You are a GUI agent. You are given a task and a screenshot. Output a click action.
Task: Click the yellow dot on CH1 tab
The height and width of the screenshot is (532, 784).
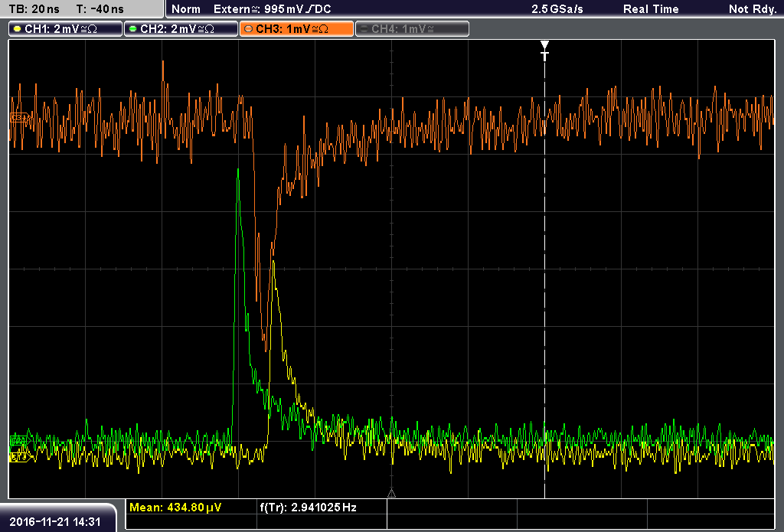click(18, 29)
